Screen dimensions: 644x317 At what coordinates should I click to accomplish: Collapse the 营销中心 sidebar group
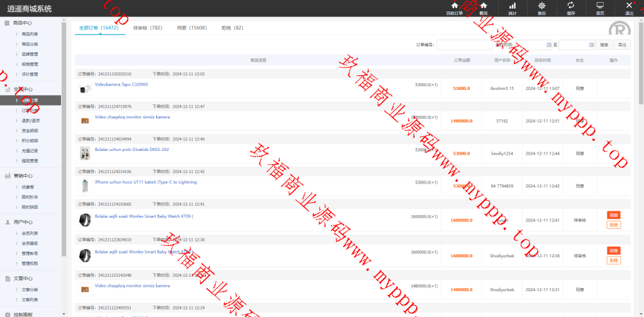(x=23, y=176)
